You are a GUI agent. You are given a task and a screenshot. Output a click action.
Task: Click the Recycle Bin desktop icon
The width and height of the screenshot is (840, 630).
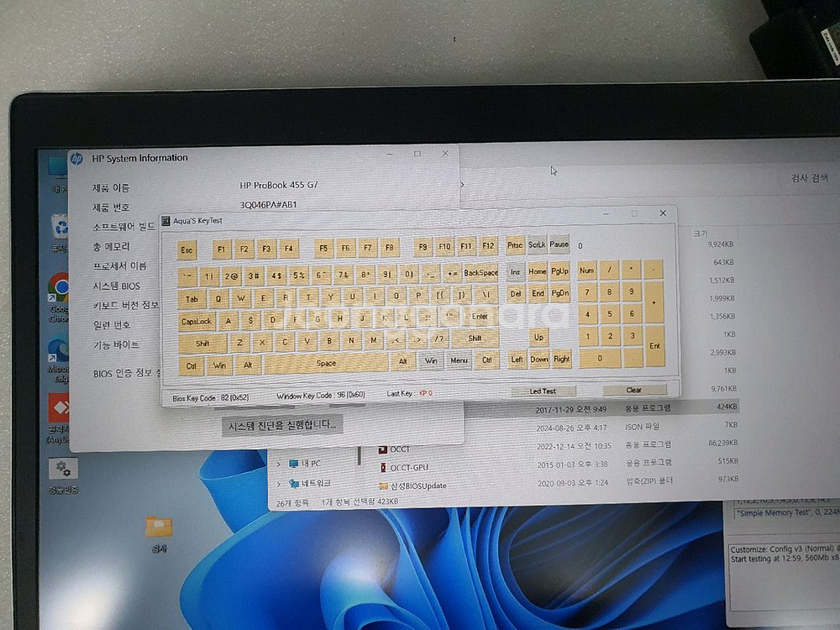click(x=60, y=227)
